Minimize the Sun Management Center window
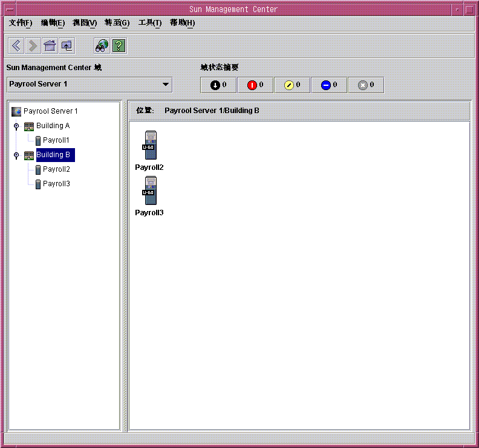 [x=457, y=10]
